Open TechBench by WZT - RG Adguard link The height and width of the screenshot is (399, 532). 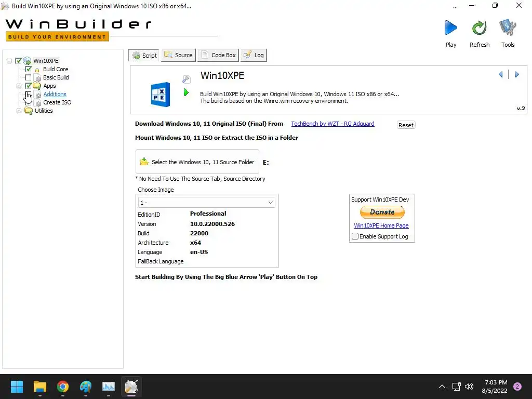pyautogui.click(x=332, y=124)
